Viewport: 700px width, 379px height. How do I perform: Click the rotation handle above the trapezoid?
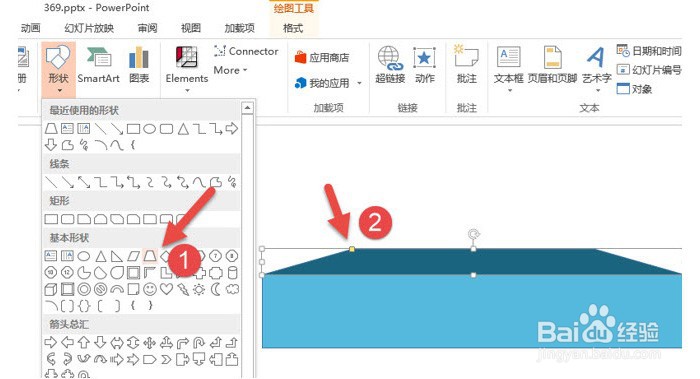(x=474, y=234)
